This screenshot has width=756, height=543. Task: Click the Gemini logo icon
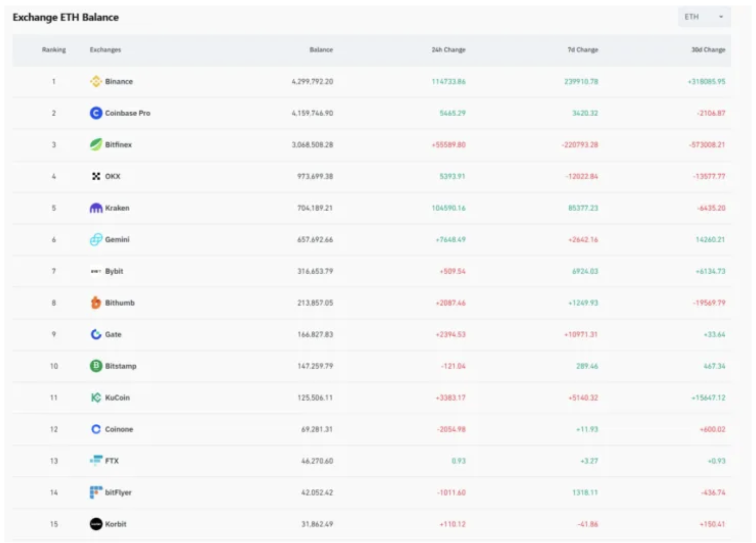point(96,240)
